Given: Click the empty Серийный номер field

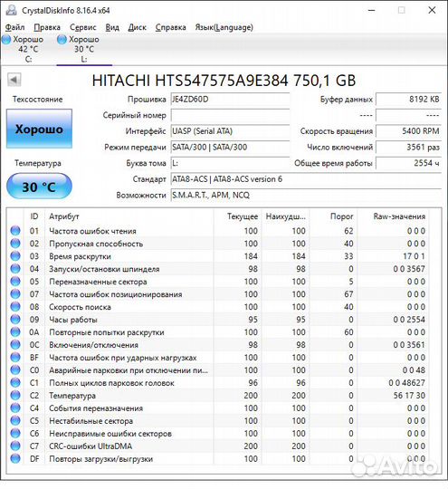Looking at the screenshot, I should pyautogui.click(x=230, y=115).
